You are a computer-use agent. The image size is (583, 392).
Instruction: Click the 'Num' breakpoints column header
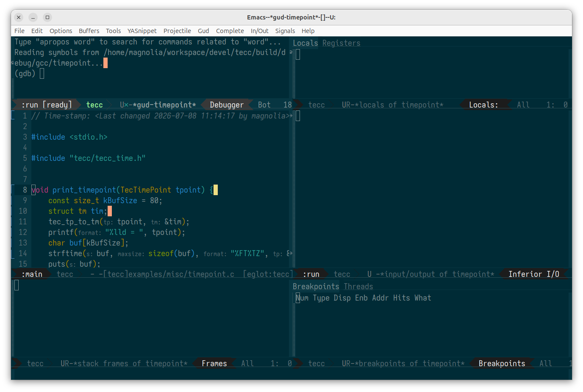(x=302, y=298)
